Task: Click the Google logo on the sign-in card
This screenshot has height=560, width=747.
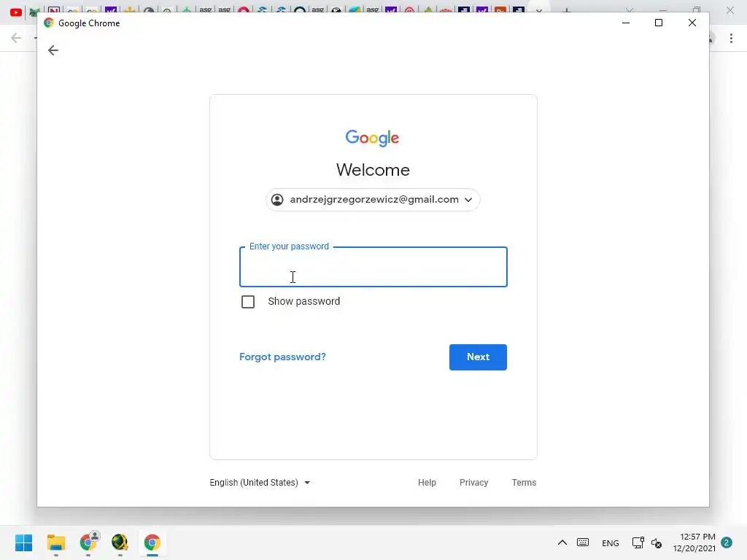Action: tap(373, 138)
